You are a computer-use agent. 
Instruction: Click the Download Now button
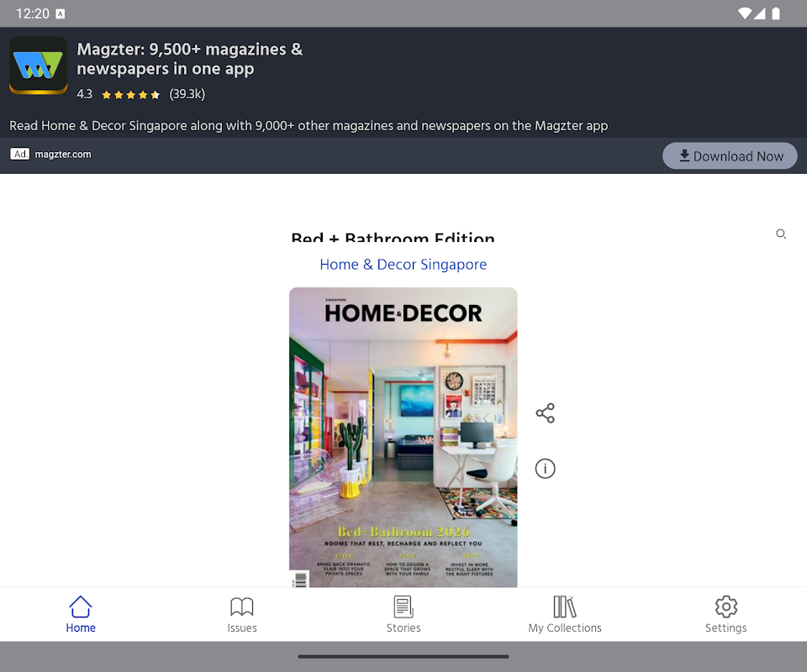(x=730, y=155)
